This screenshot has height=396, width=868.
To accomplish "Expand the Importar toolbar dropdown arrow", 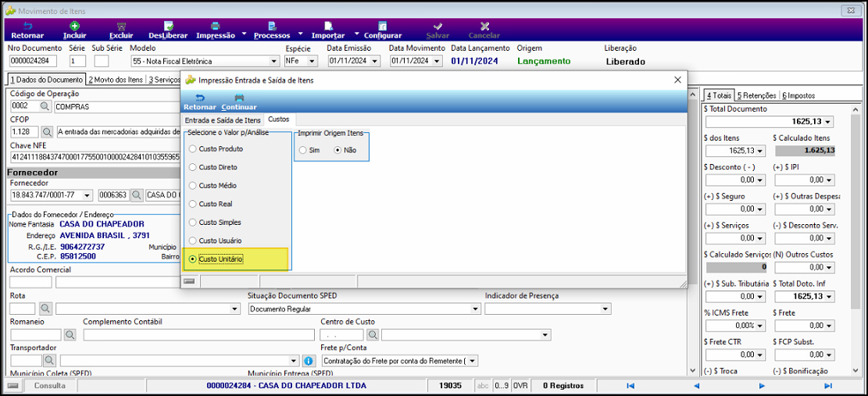I will 357,33.
